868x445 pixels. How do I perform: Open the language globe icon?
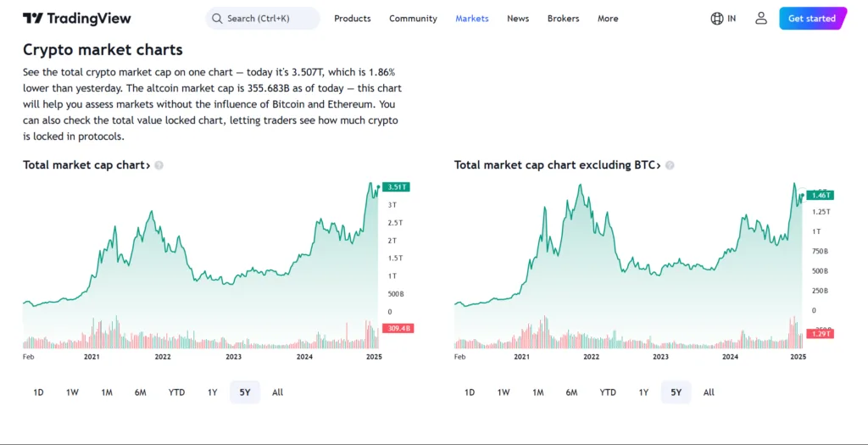[717, 19]
